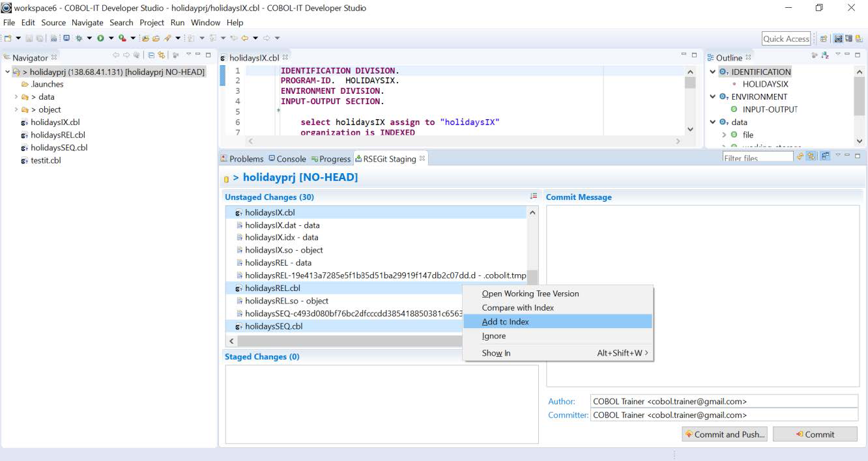Switch to the Console tab
Screen dimensions: 868x461
(x=287, y=159)
